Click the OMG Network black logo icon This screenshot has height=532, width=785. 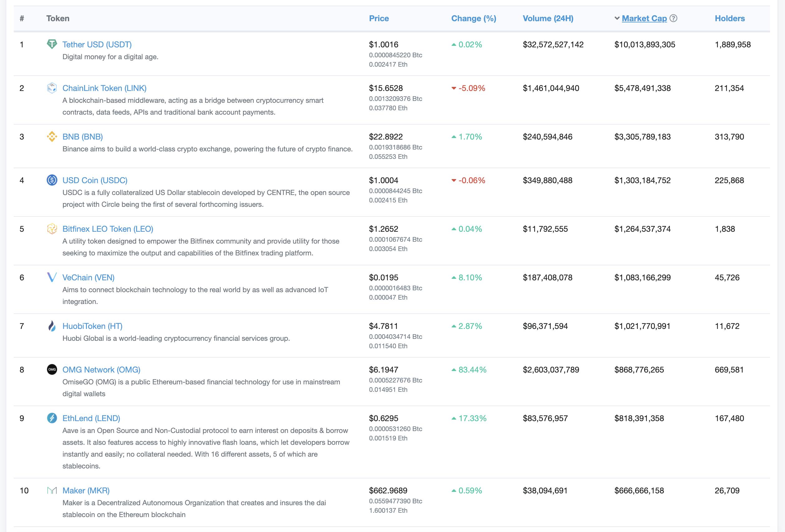[52, 369]
